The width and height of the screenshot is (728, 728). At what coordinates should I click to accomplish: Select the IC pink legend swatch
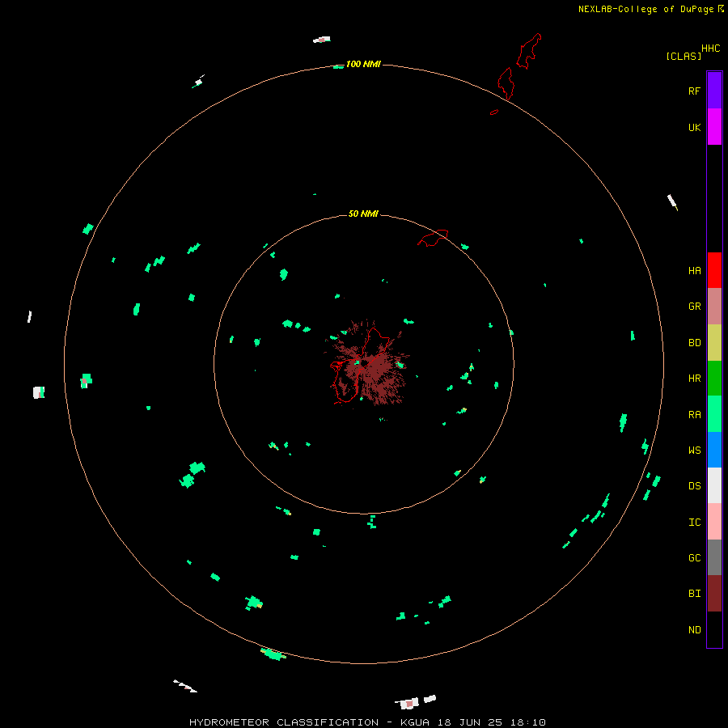pos(714,522)
